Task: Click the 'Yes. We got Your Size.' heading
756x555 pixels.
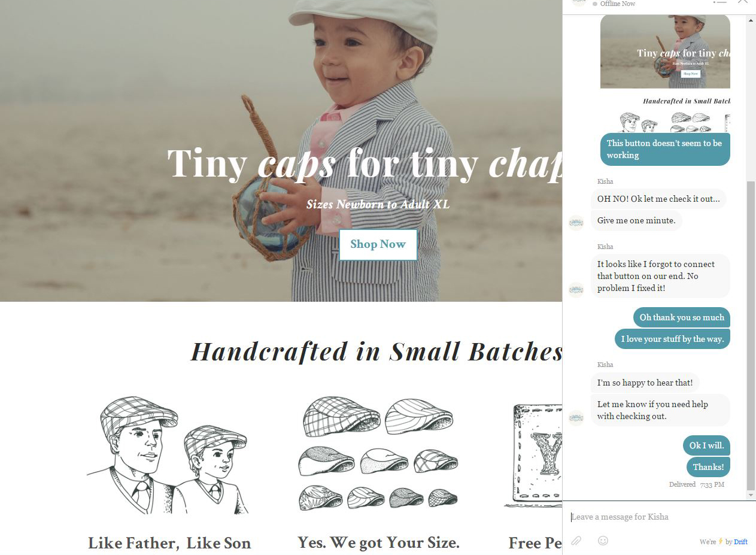Action: tap(378, 542)
